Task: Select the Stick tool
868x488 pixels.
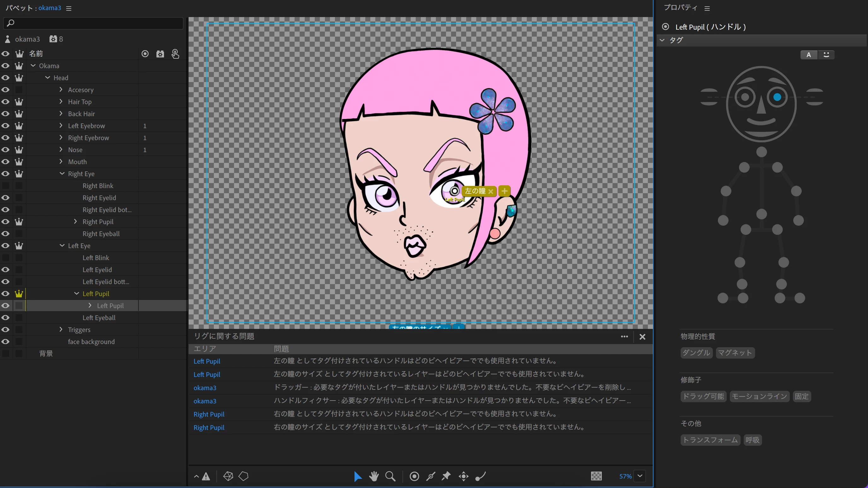Action: (431, 476)
